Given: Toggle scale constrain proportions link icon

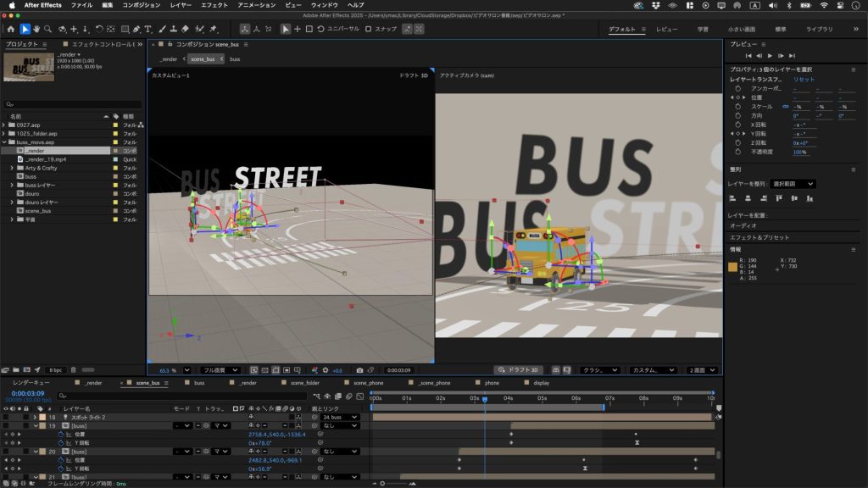Looking at the screenshot, I should (x=785, y=106).
